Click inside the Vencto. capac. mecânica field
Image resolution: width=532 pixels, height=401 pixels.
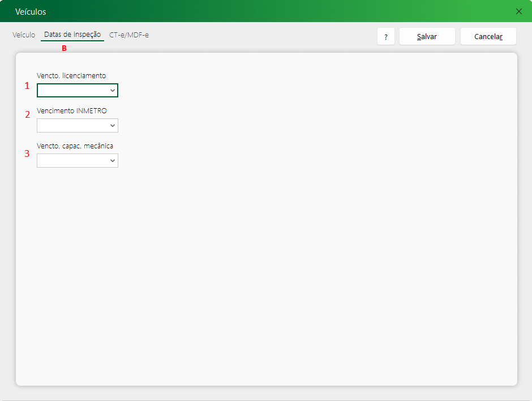[x=78, y=161]
